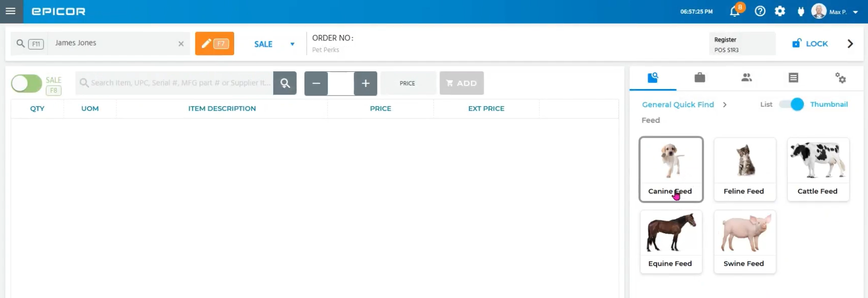
Task: Switch to the customers people tab
Action: pos(747,77)
